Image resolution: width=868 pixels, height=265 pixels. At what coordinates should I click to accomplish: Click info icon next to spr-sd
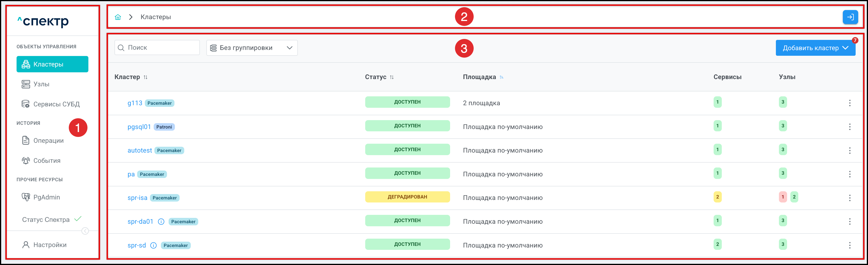153,245
